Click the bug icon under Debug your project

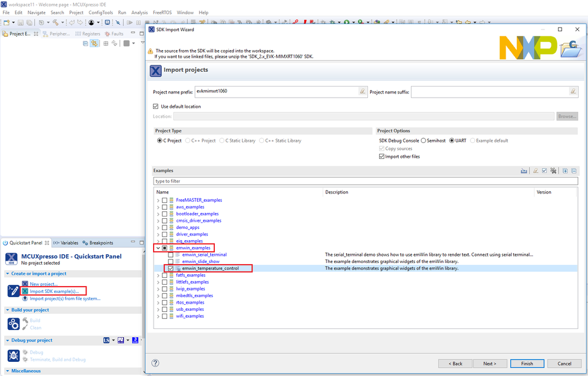click(x=14, y=355)
